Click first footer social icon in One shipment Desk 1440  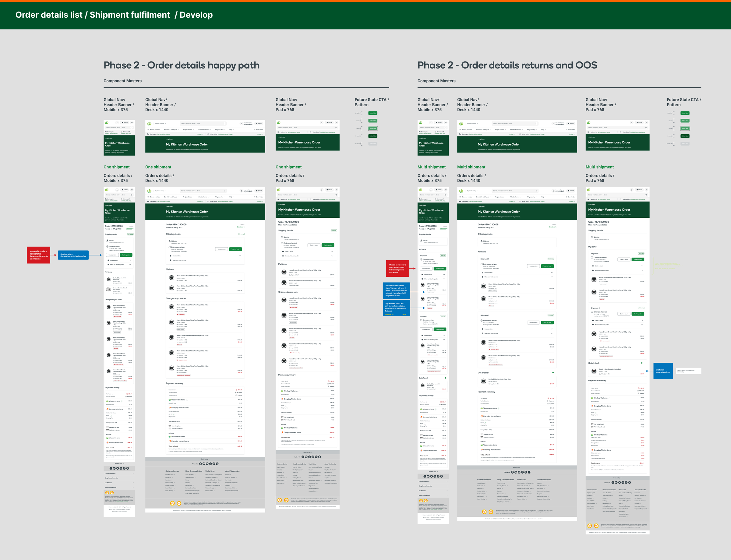click(200, 464)
